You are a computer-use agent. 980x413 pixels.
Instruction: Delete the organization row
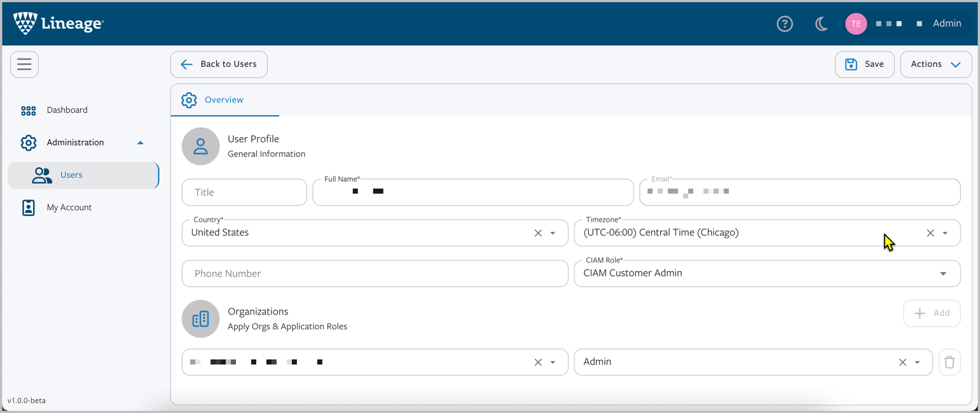point(949,362)
